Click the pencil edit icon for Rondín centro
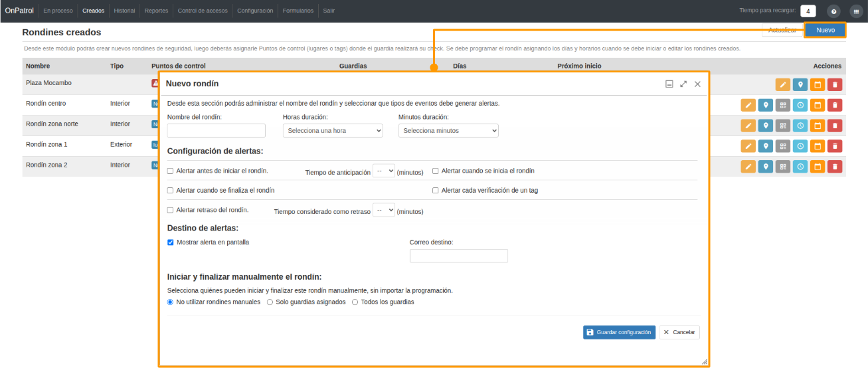The image size is (868, 370). click(x=748, y=105)
